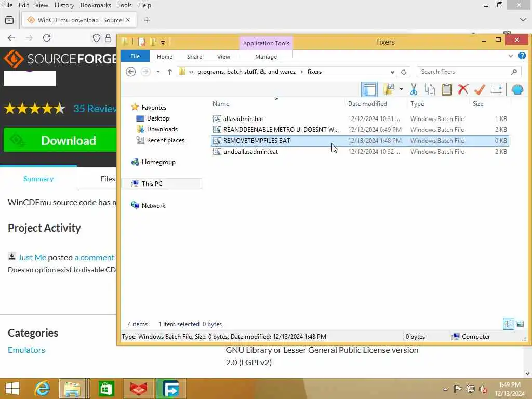Click the red X Delete icon
This screenshot has width=532, height=399.
pyautogui.click(x=463, y=89)
